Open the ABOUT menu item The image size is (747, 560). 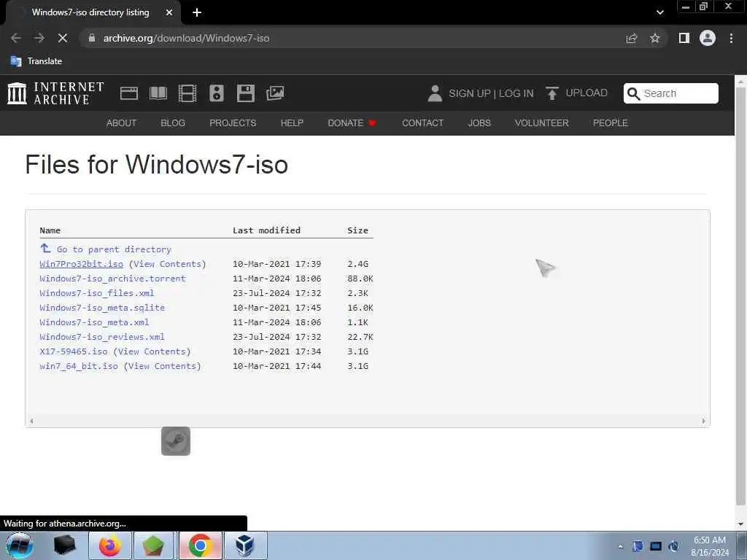(x=121, y=122)
